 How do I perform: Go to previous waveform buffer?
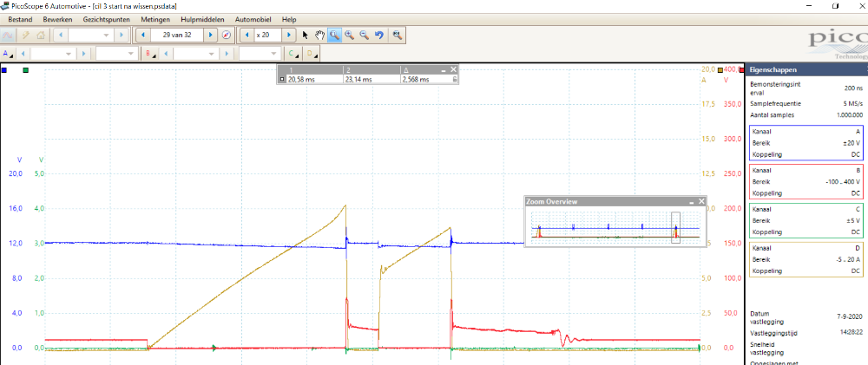[143, 36]
